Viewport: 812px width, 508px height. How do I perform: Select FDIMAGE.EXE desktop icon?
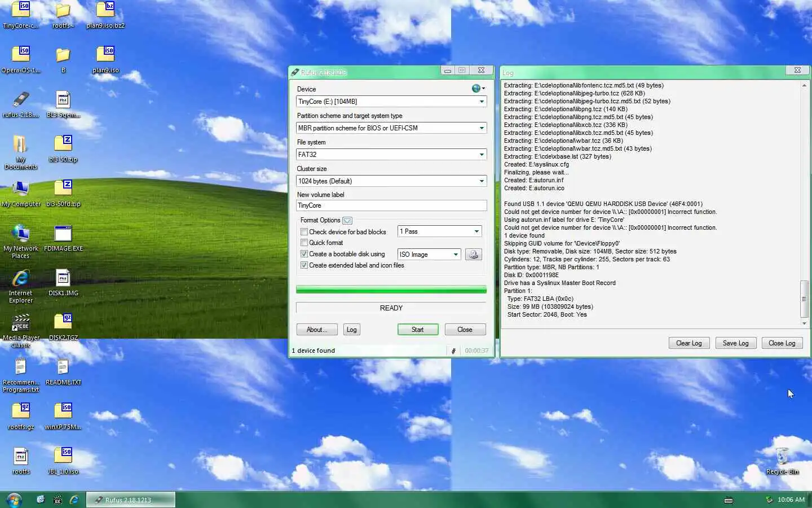[x=63, y=238]
